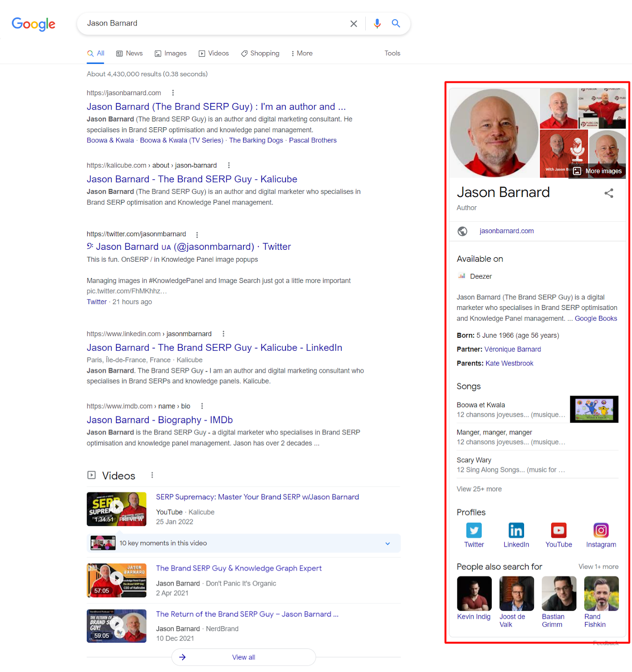Viewport: 632px width, 672px height.
Task: Open the Boowa & Kwala (TV Series) sitelink
Action: click(181, 140)
